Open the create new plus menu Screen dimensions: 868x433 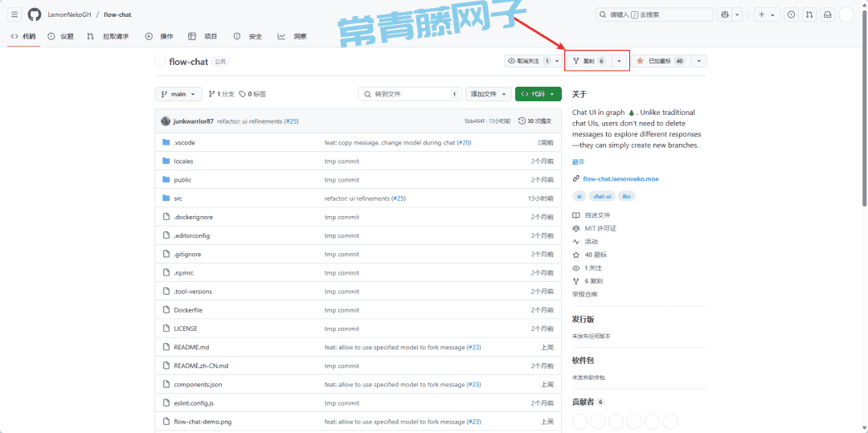[x=766, y=15]
